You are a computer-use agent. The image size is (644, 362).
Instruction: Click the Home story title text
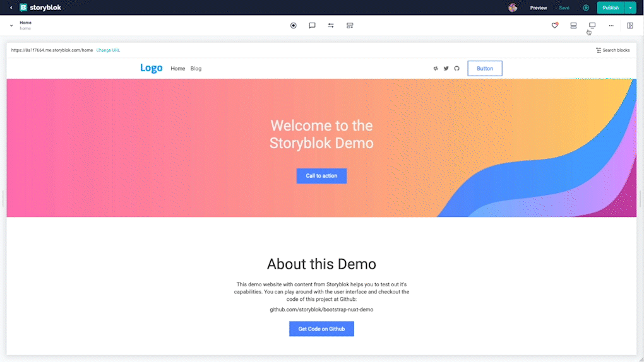pyautogui.click(x=25, y=23)
